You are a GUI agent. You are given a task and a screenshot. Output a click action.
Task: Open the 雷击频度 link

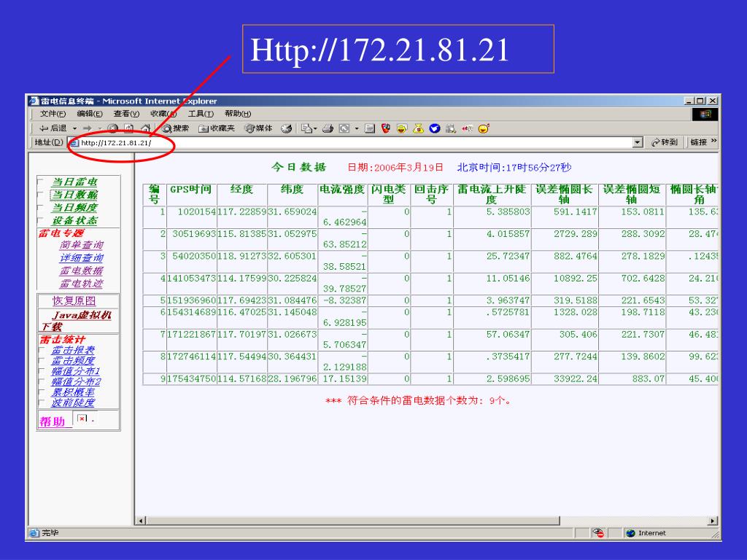coord(73,360)
